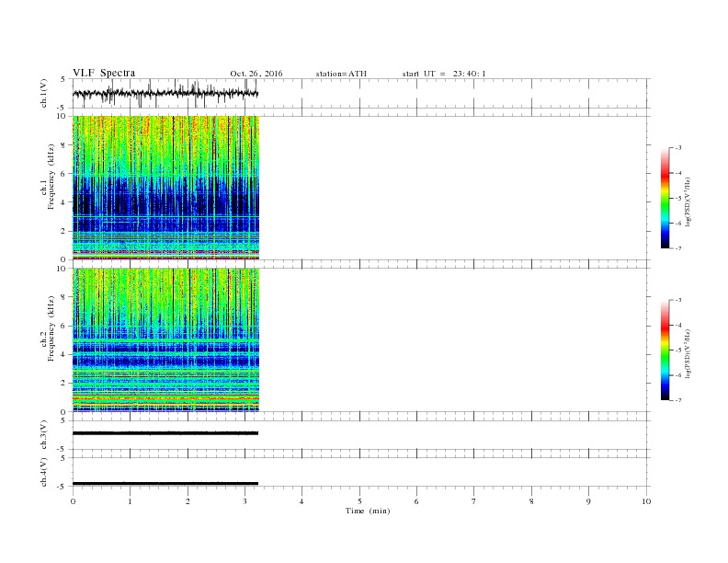The width and height of the screenshot is (728, 563).
Task: Click inside the ch.1 spectrogram image
Action: [x=165, y=188]
